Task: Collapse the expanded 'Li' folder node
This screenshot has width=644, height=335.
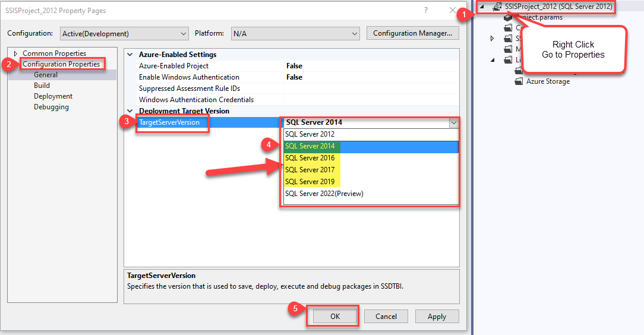Action: tap(493, 60)
